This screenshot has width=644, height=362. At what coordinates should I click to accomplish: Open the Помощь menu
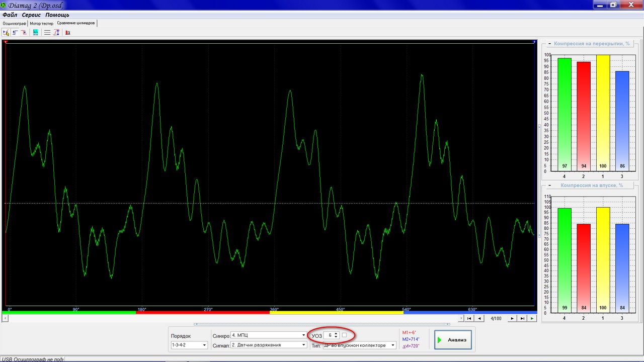click(x=57, y=15)
